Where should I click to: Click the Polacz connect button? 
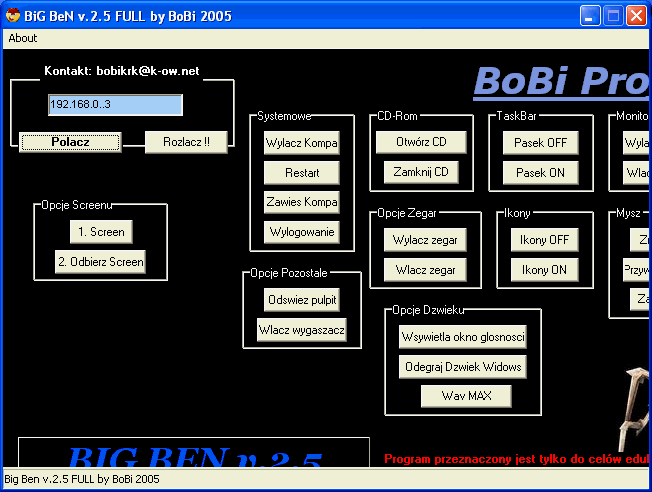coord(71,142)
